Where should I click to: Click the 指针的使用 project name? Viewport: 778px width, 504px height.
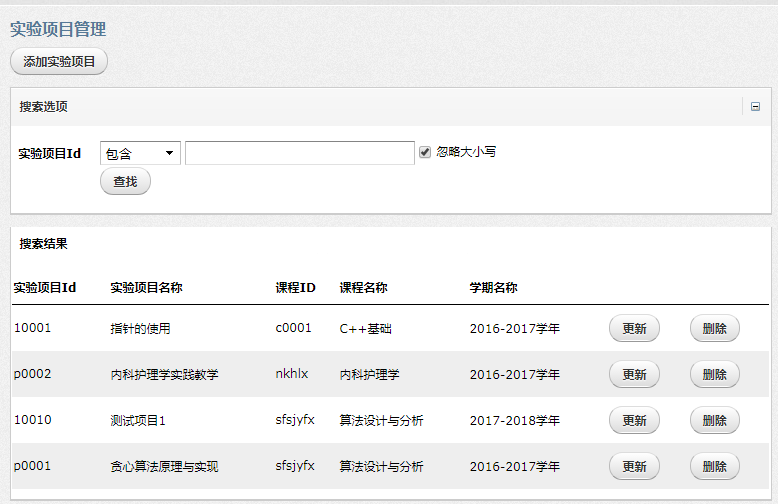(140, 328)
